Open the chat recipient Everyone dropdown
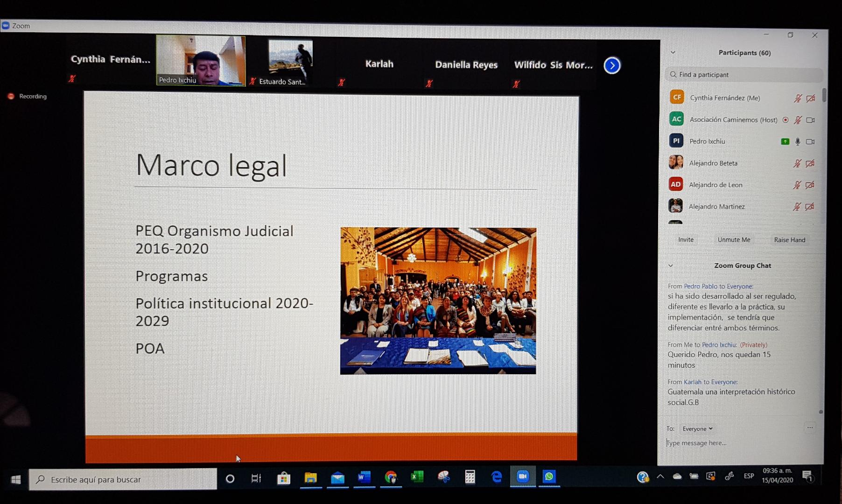Screen dimensions: 842x504 click(697, 428)
